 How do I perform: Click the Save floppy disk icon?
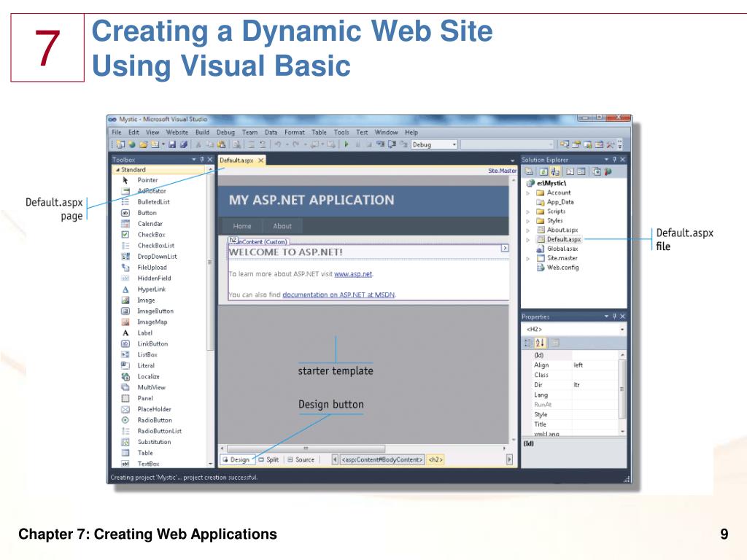(172, 144)
